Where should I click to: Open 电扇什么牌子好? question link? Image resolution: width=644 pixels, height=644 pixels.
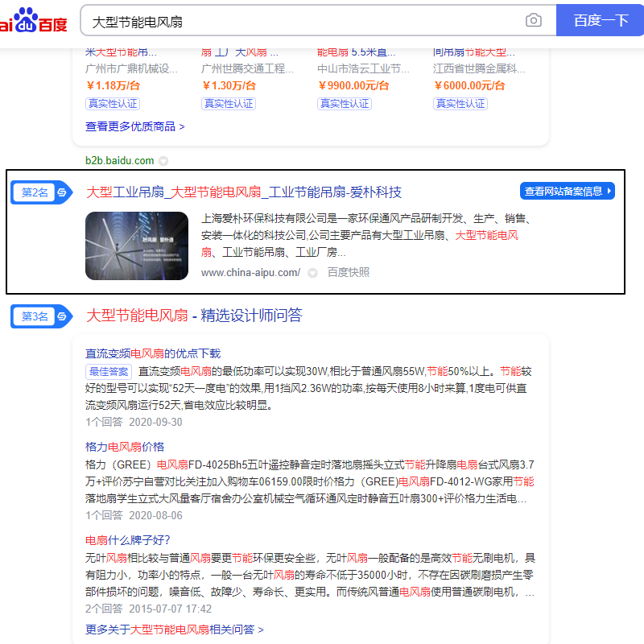tap(127, 540)
